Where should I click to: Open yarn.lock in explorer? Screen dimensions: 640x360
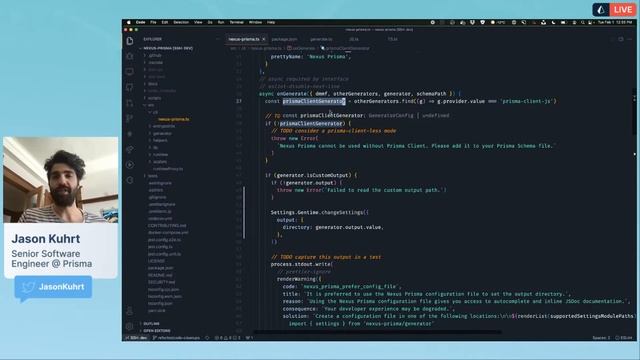(157, 311)
